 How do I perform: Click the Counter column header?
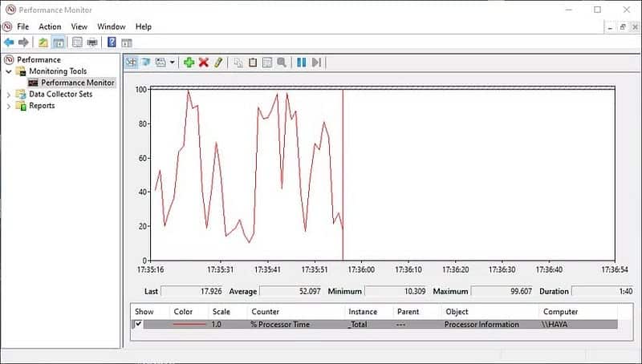pyautogui.click(x=266, y=311)
